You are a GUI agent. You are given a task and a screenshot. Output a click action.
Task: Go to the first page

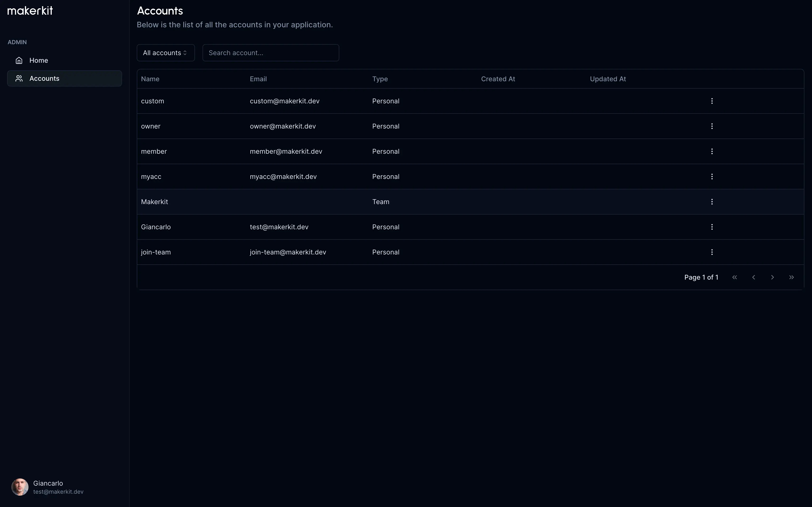pos(734,277)
